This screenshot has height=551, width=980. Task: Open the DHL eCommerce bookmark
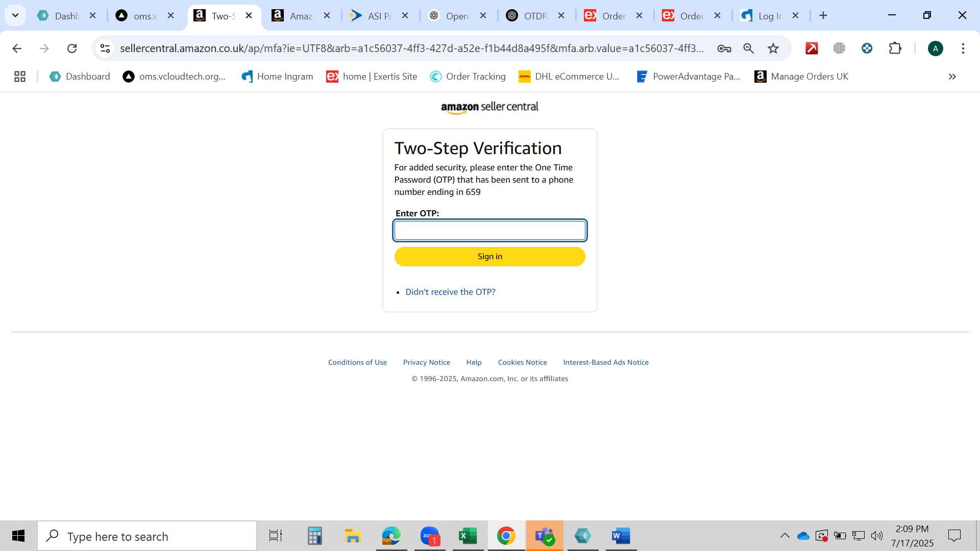point(569,77)
